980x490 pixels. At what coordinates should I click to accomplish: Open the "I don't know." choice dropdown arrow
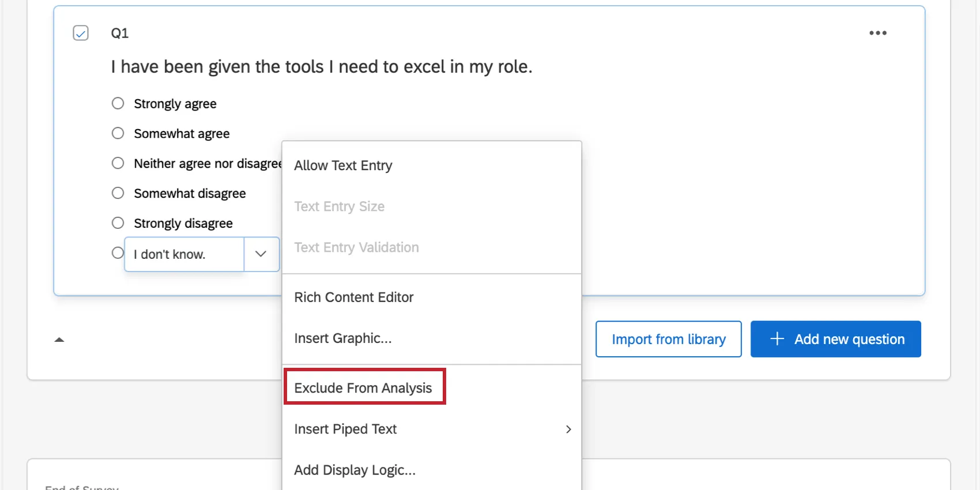pyautogui.click(x=261, y=254)
